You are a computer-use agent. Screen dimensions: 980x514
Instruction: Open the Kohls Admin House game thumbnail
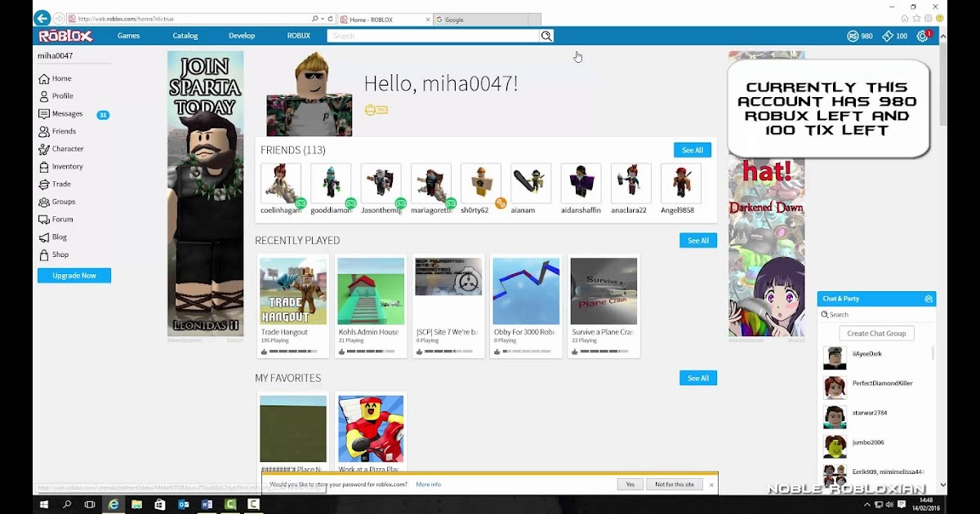pyautogui.click(x=371, y=291)
